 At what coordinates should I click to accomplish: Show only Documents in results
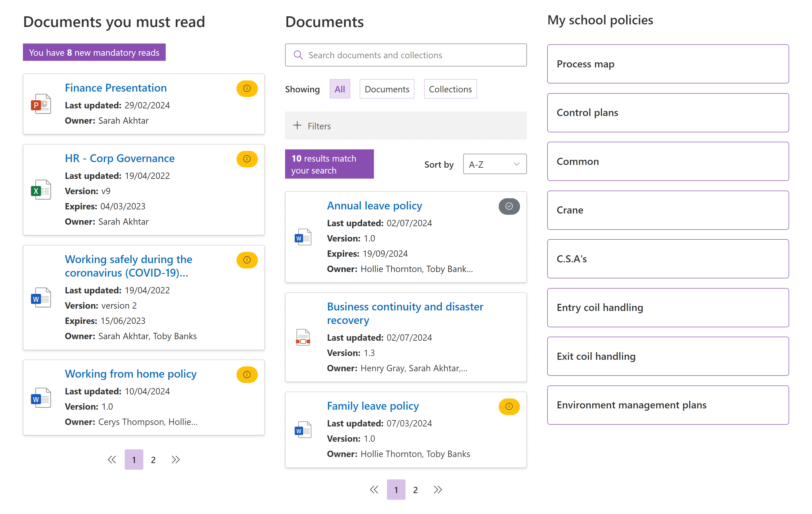(x=387, y=89)
